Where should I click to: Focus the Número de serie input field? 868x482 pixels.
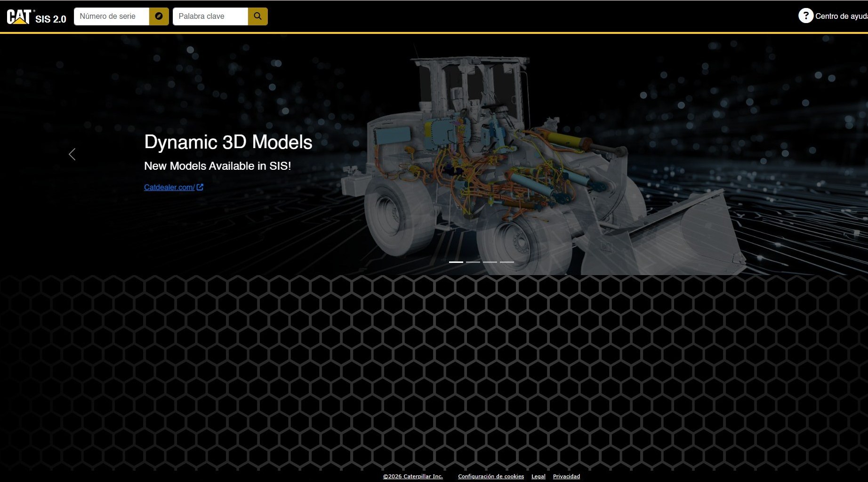point(112,16)
